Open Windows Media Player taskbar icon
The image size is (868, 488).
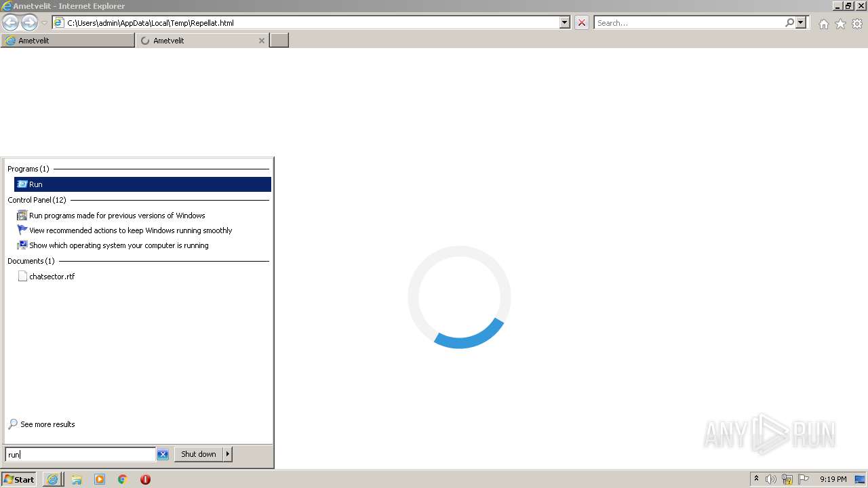click(x=100, y=479)
